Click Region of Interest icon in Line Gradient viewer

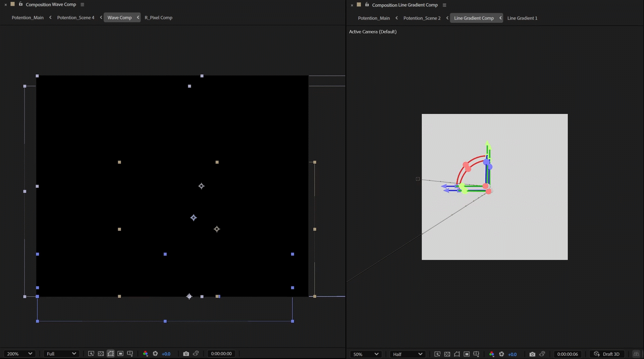[467, 354]
